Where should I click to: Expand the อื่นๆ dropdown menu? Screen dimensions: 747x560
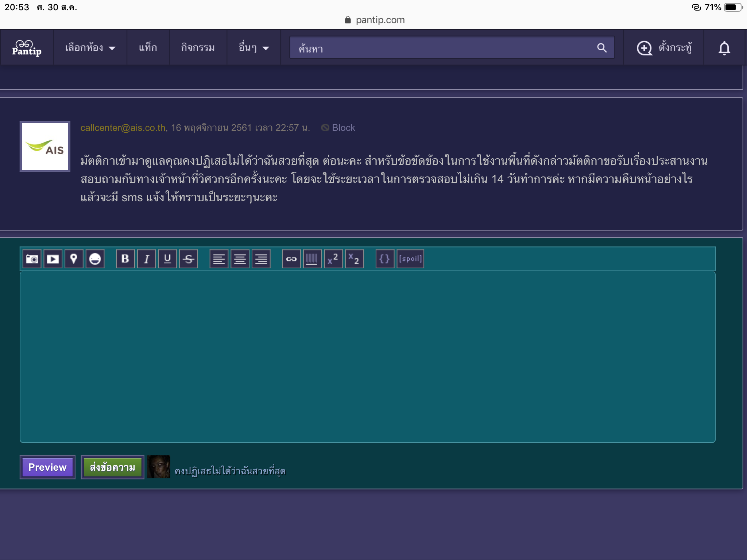(x=253, y=48)
